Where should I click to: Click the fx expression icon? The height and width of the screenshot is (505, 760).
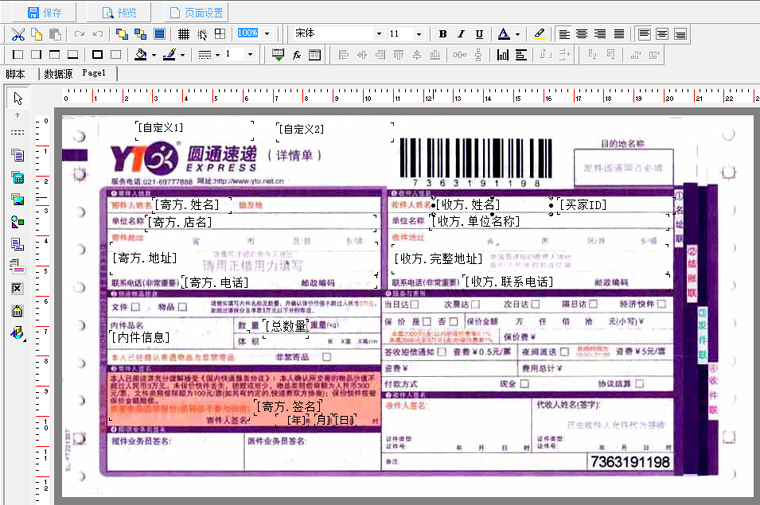point(298,54)
